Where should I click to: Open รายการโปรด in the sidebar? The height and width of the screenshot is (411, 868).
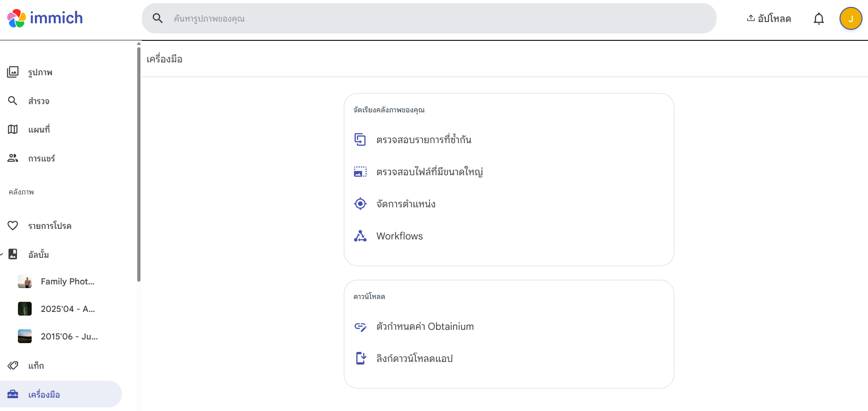(61, 226)
